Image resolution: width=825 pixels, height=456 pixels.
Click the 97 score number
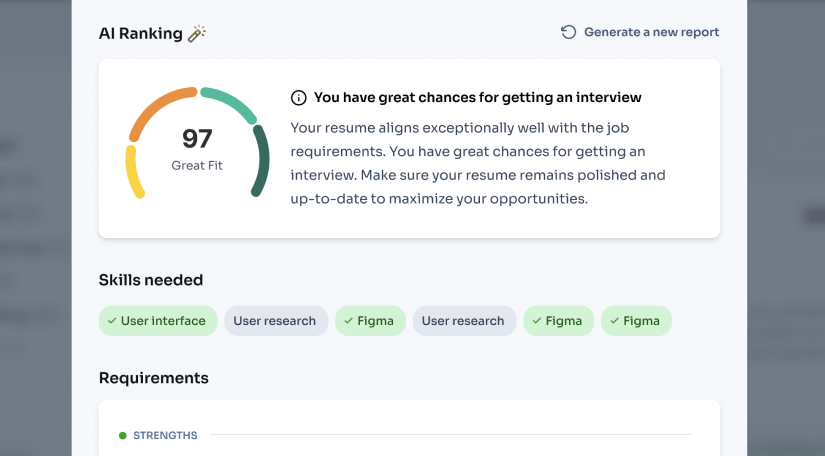point(197,138)
